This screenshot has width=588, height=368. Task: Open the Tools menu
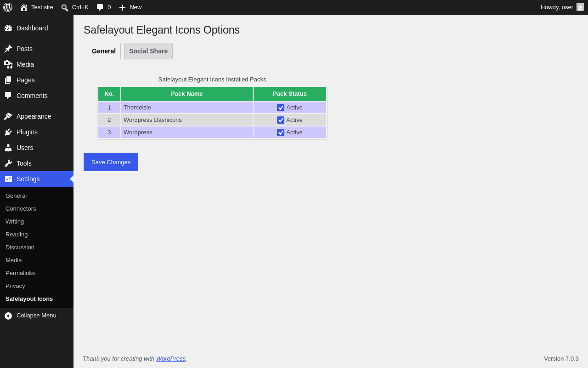point(37,163)
